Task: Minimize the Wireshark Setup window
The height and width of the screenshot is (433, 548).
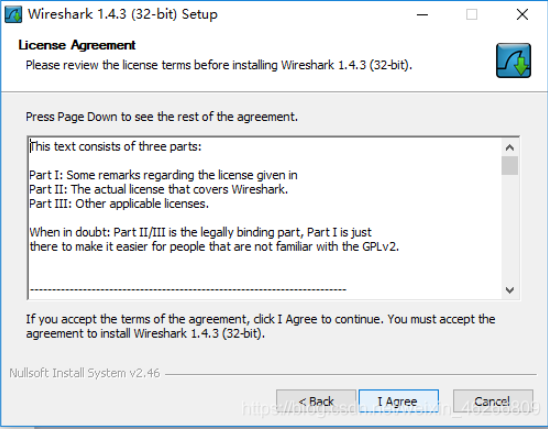Action: tap(422, 15)
